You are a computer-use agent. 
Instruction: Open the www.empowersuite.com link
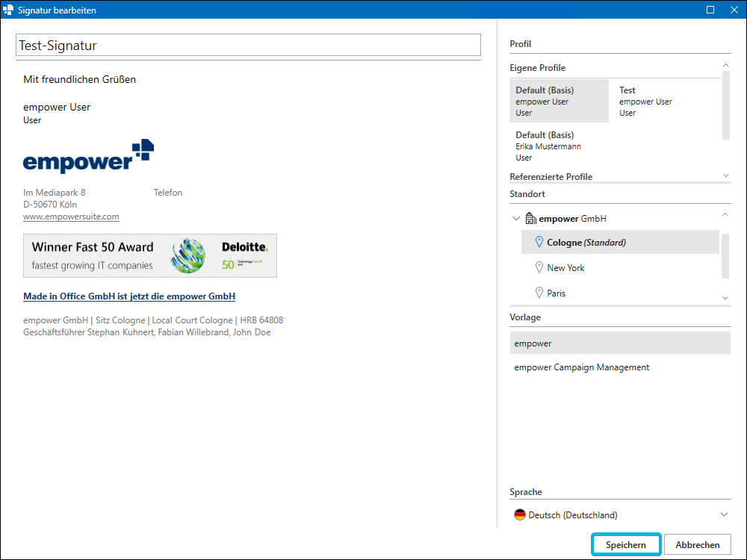coord(71,217)
